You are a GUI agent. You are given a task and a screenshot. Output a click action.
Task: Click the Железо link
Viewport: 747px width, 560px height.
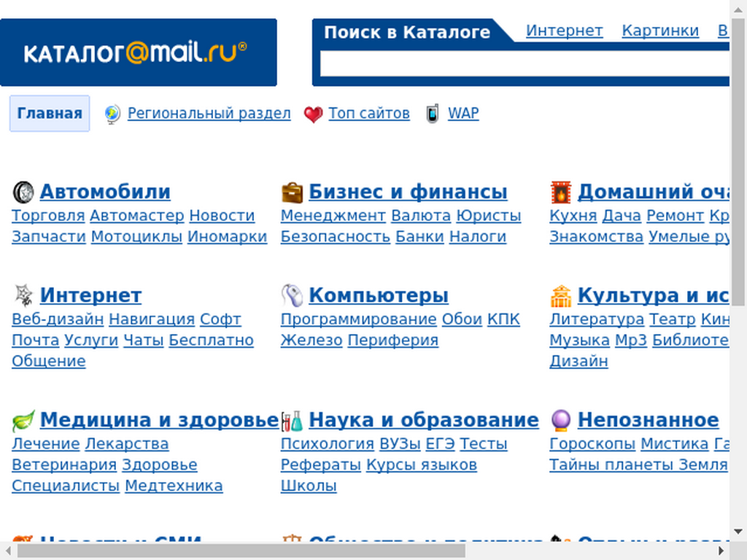[x=311, y=341]
